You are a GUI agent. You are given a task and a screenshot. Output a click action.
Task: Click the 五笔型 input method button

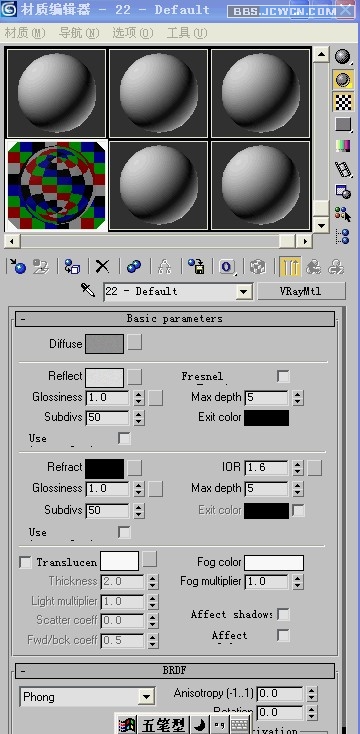tap(164, 725)
